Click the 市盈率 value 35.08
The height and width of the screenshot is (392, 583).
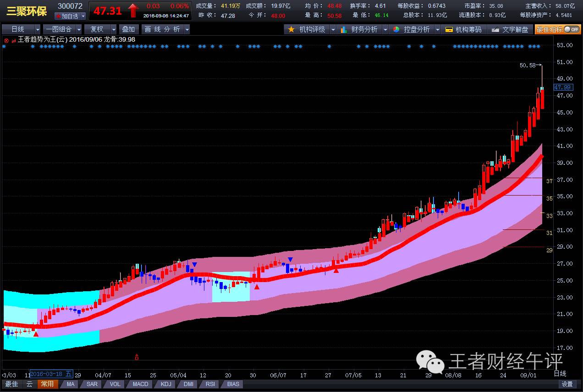coord(496,6)
